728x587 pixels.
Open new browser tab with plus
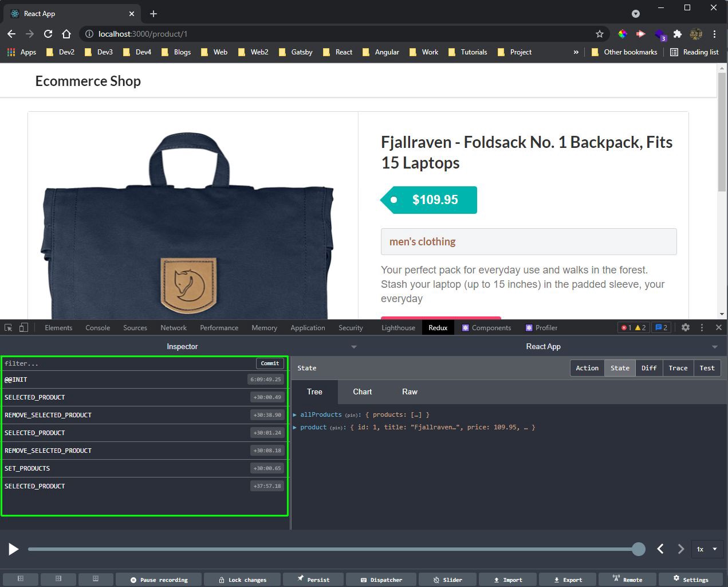click(x=153, y=13)
